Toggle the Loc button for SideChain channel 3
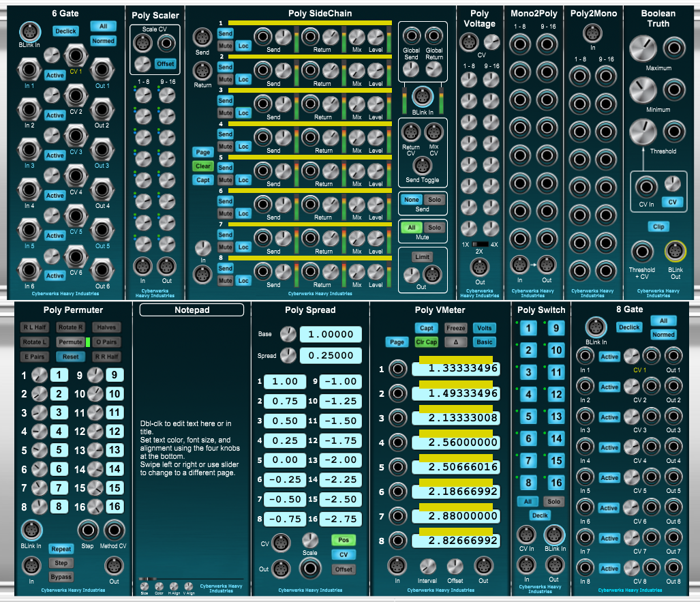 point(243,113)
